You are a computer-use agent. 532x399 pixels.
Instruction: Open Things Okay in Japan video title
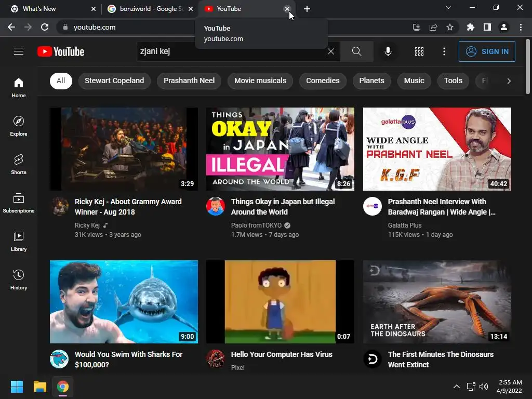(283, 207)
